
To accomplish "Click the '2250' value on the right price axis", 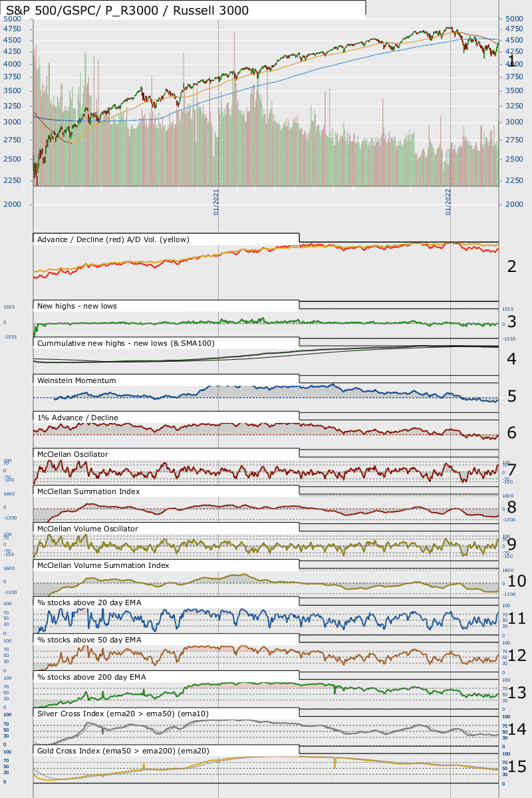I will point(515,180).
